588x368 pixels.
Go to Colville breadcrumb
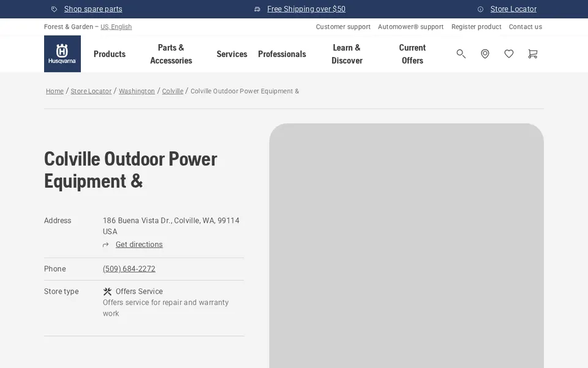[x=173, y=91]
